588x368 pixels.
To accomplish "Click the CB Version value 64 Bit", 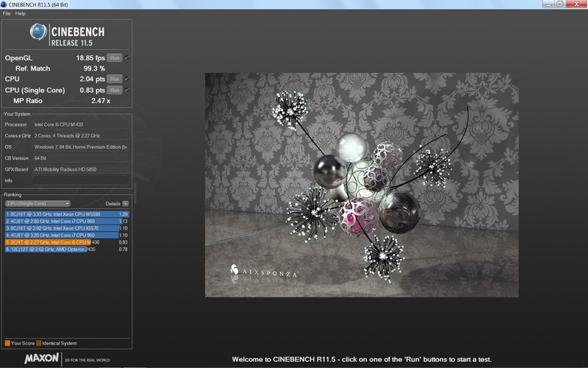I will [81, 158].
